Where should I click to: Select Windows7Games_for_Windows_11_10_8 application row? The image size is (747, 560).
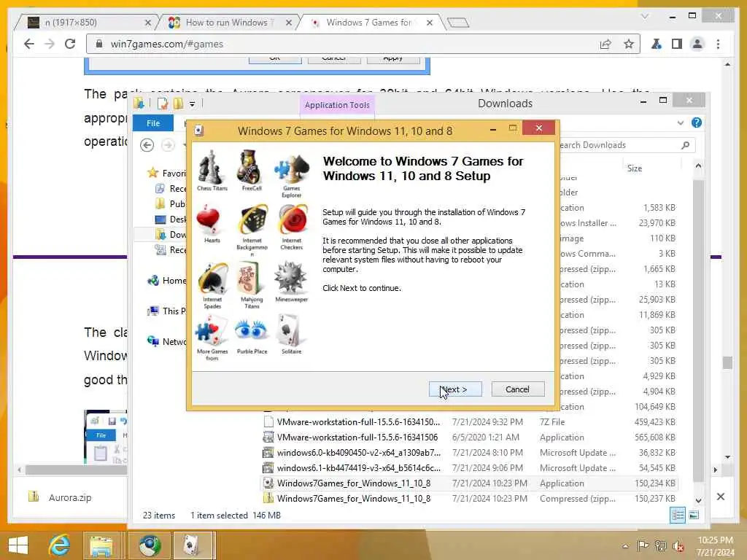pos(469,483)
